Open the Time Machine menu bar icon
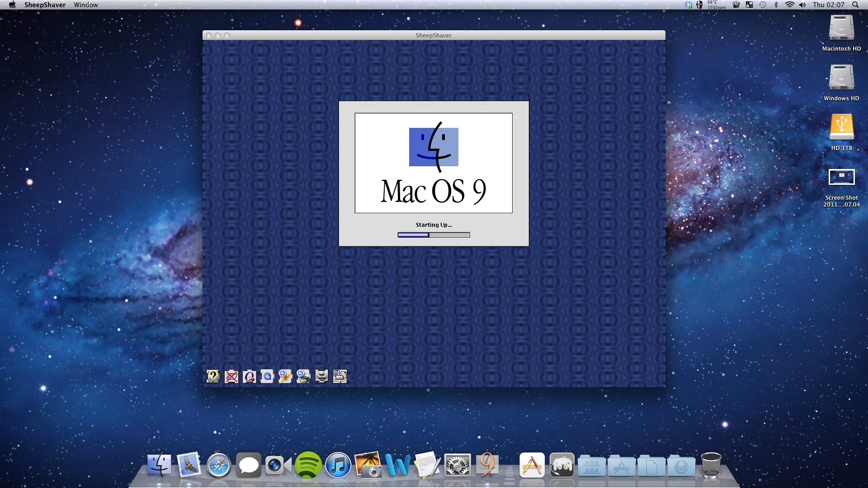This screenshot has width=868, height=488. pos(763,5)
